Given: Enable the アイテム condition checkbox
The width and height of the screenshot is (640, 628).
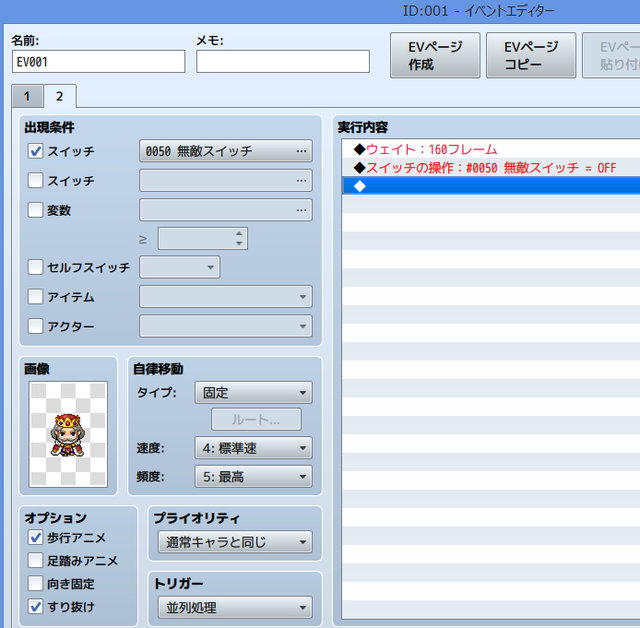Looking at the screenshot, I should point(35,297).
